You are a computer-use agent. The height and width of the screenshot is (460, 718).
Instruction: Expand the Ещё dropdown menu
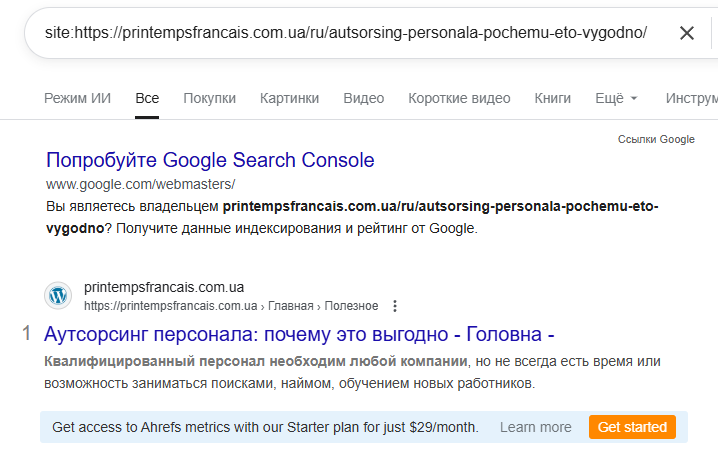pos(616,98)
